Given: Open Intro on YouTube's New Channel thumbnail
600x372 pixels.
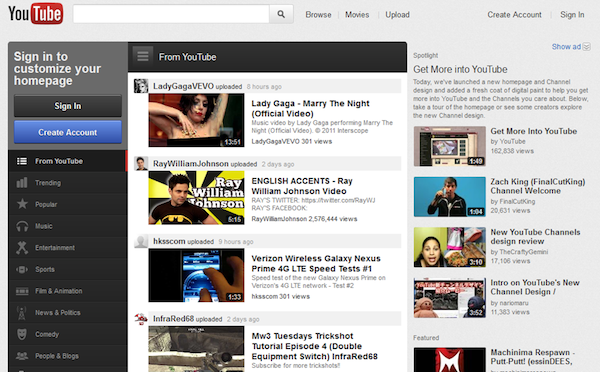Looking at the screenshot, I should pyautogui.click(x=450, y=298).
